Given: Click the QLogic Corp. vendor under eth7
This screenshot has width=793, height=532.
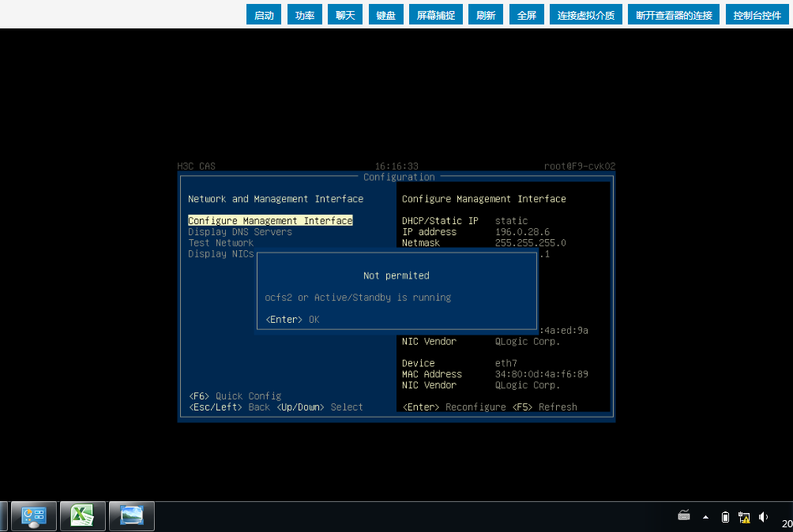Looking at the screenshot, I should tap(528, 385).
